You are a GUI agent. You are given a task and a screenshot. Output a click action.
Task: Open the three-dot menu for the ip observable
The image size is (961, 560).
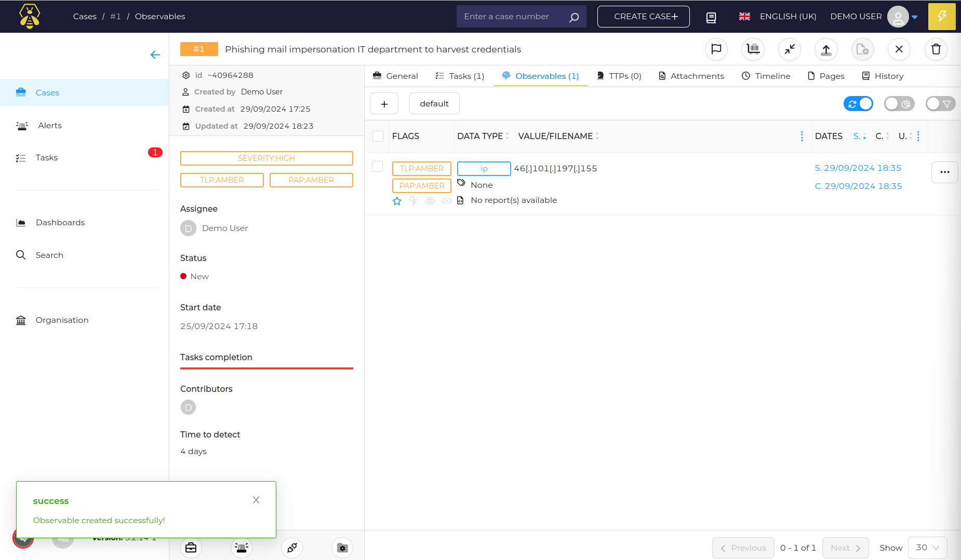coord(945,172)
